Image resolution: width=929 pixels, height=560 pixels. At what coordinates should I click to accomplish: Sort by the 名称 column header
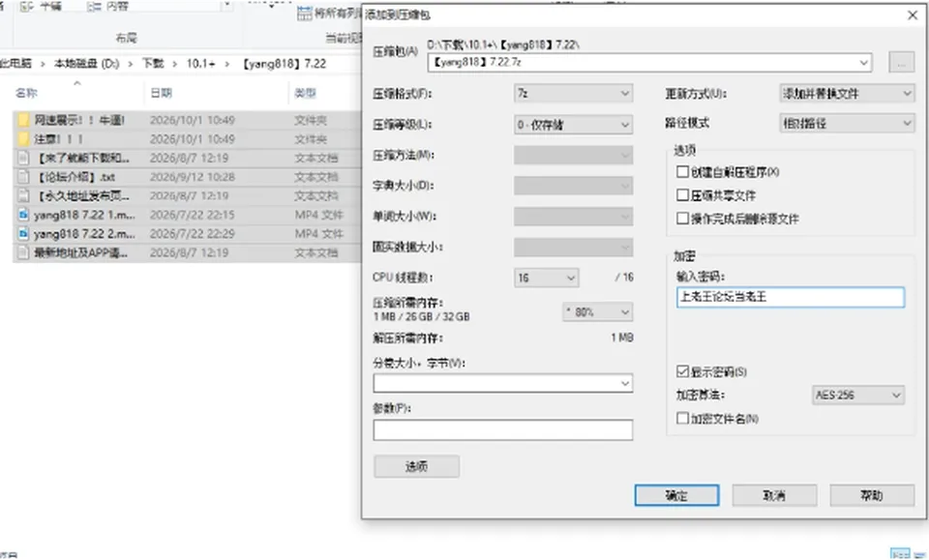point(26,93)
